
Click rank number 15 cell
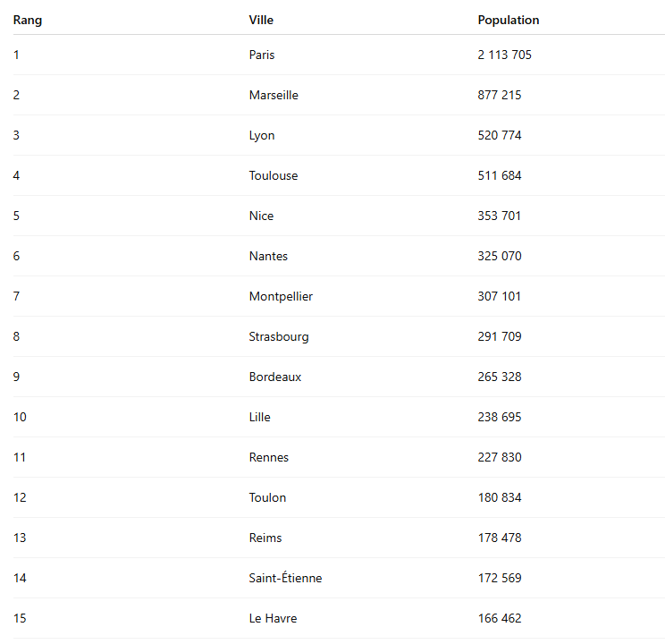pyautogui.click(x=20, y=618)
